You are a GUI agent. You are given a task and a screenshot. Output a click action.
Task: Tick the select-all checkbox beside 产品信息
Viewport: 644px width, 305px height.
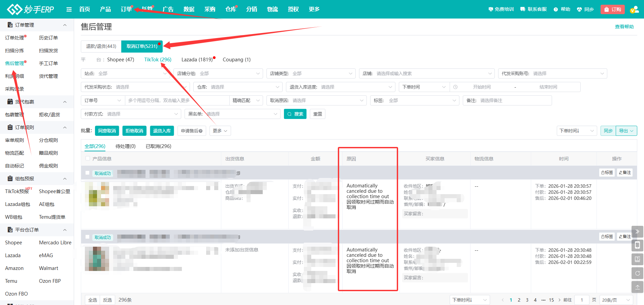click(88, 158)
